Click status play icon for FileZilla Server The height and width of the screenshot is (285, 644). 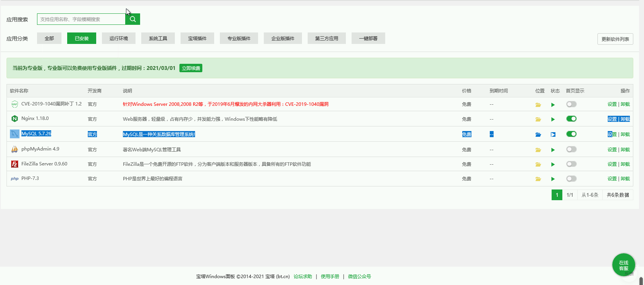tap(553, 164)
